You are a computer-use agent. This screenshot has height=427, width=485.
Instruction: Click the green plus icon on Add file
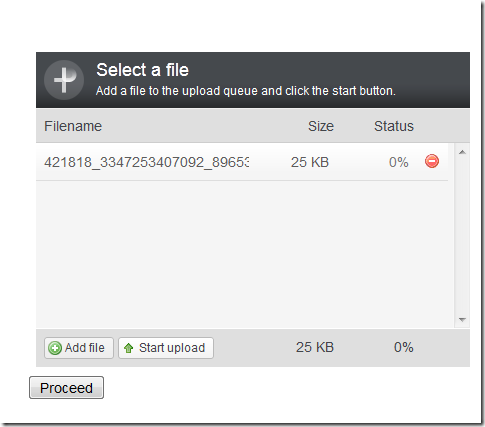pos(55,348)
